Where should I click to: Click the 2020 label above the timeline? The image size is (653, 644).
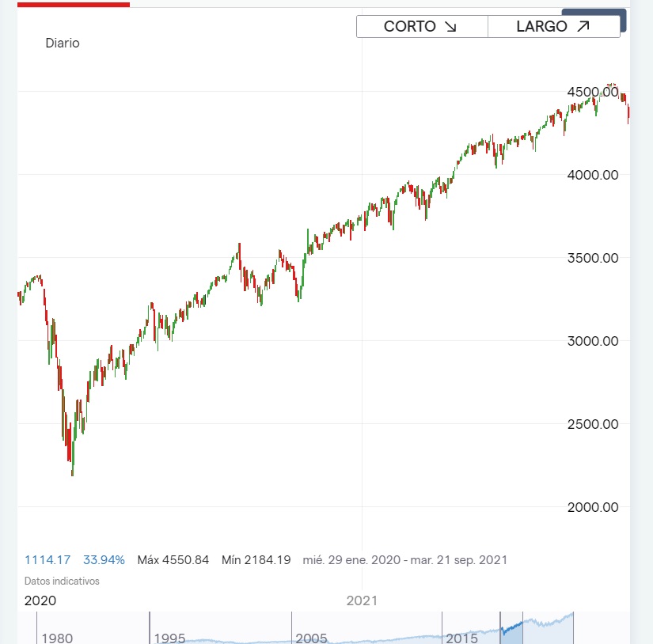point(41,600)
